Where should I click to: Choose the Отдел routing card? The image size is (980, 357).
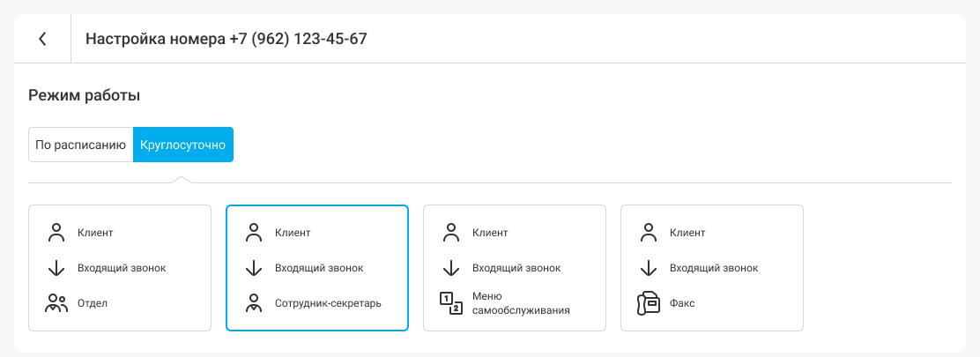pyautogui.click(x=120, y=268)
